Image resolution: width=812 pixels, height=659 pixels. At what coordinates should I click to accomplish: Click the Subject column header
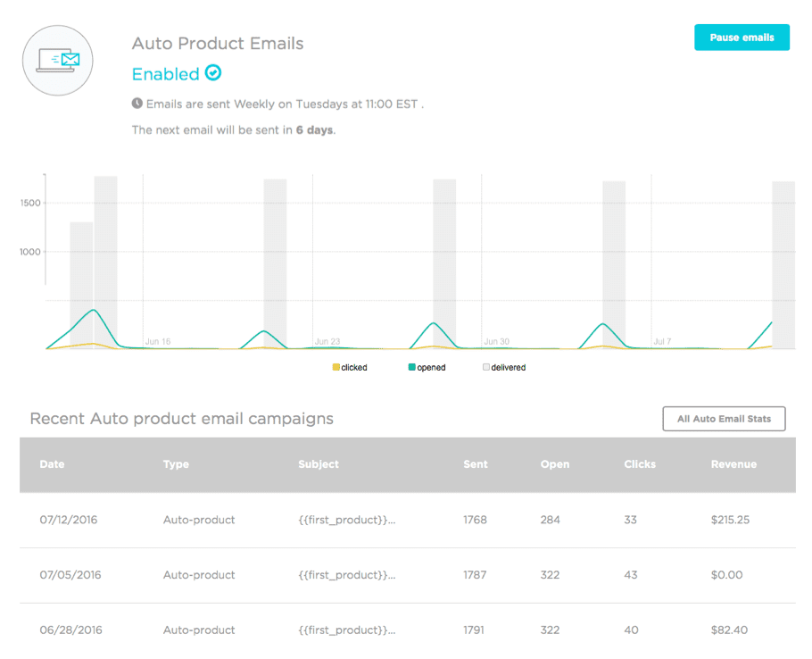(319, 464)
